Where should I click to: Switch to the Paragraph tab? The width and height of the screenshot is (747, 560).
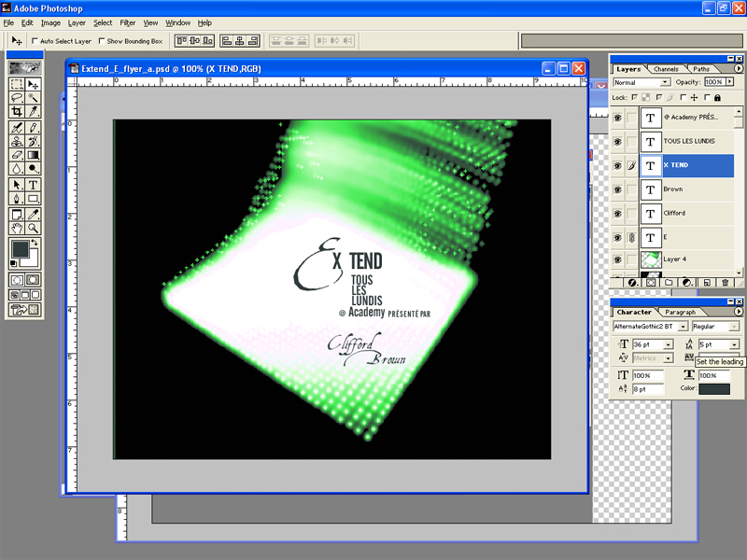[680, 313]
